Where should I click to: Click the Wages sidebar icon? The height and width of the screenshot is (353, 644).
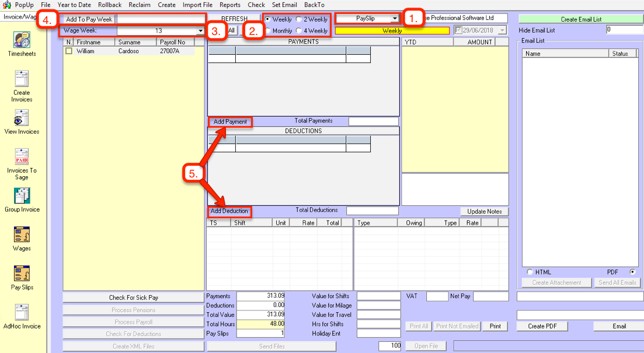point(22,235)
